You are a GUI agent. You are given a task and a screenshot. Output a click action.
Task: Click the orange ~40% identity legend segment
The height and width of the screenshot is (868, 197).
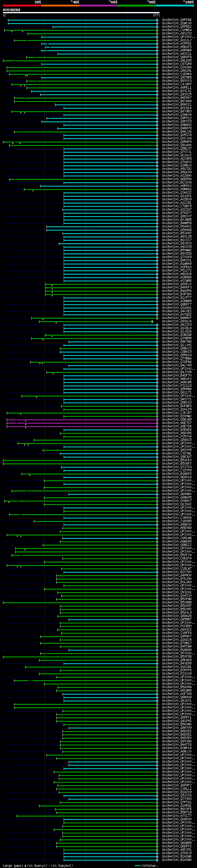(60, 6)
